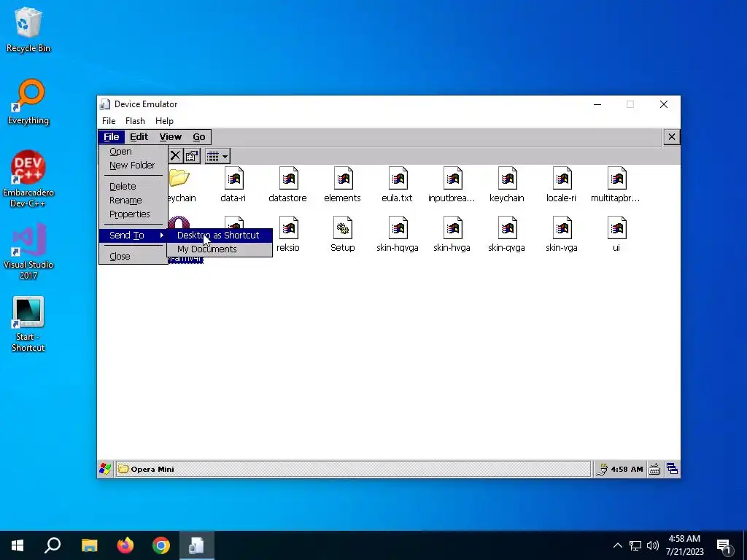Open File Explorer from taskbar
Image resolution: width=747 pixels, height=560 pixels.
click(89, 545)
